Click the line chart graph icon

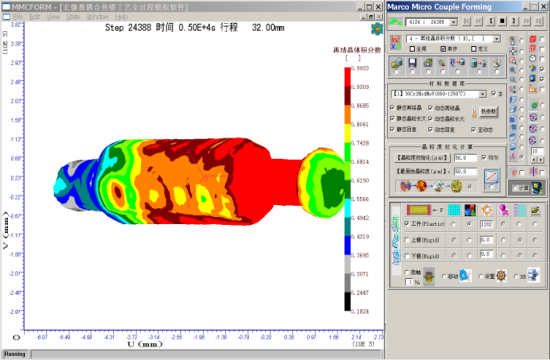(491, 176)
